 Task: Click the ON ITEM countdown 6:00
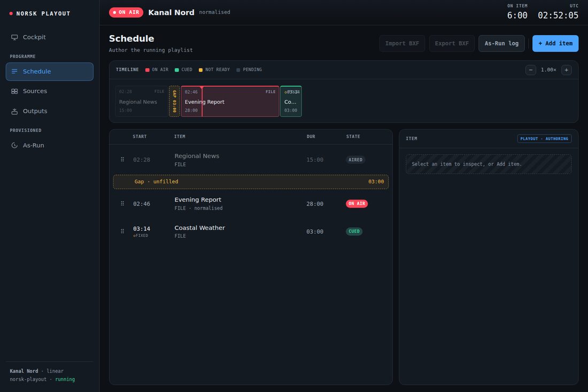(x=517, y=16)
